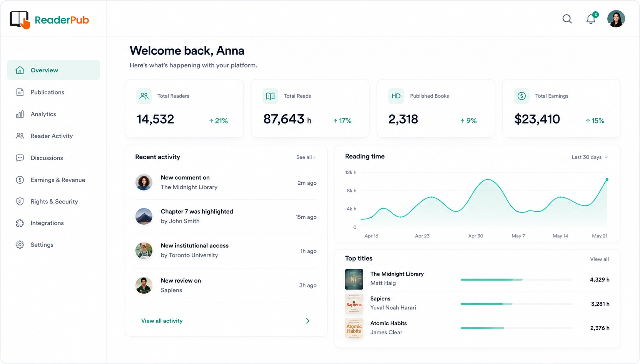Click avatar on New review on Sapiens
This screenshot has height=364, width=640.
(144, 285)
